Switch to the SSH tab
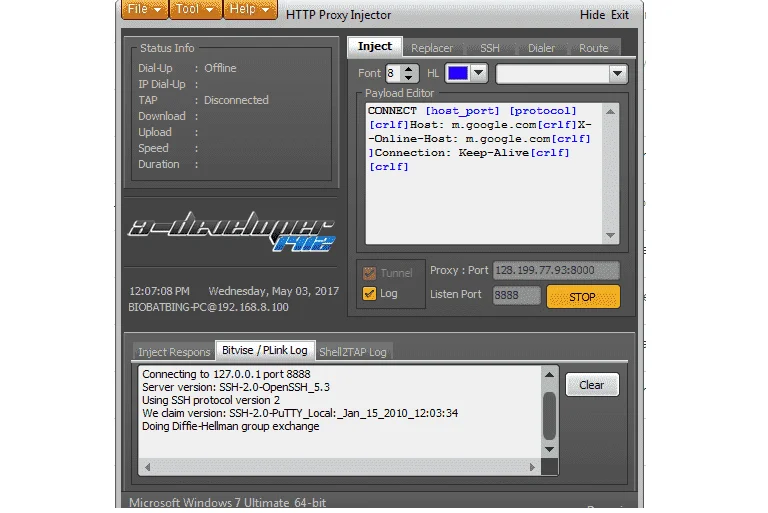The image size is (768, 513). tap(490, 48)
